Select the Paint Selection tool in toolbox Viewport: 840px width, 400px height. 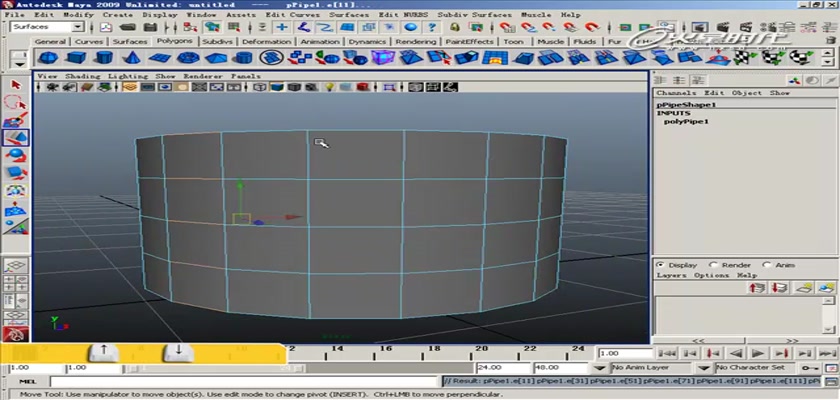tap(16, 119)
